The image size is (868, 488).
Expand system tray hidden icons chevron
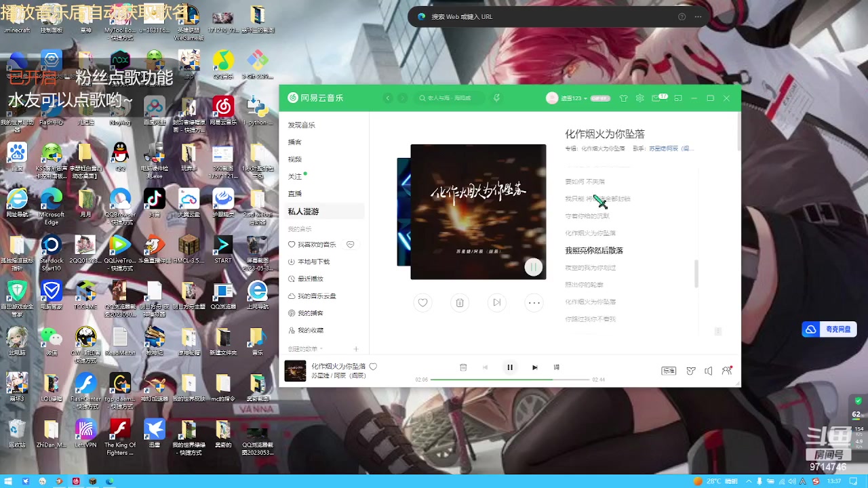tap(749, 481)
